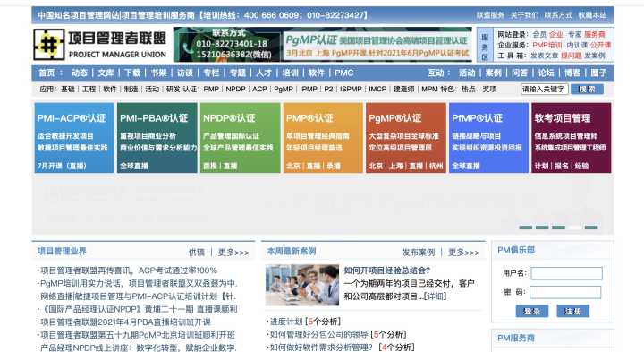Open the 论坛 navigation item

click(x=546, y=73)
